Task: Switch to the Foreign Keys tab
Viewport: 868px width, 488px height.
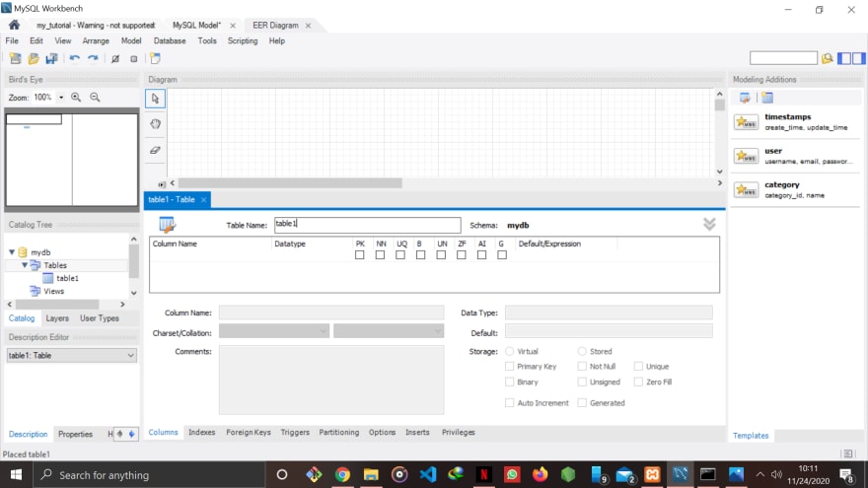Action: tap(249, 432)
